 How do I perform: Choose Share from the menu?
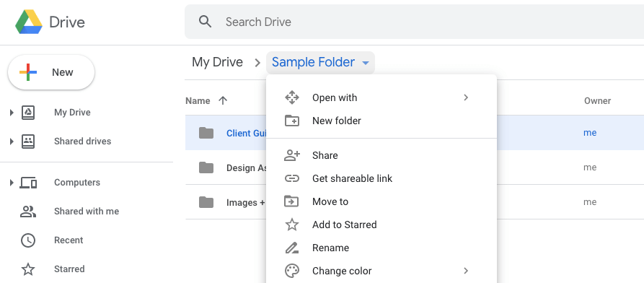pyautogui.click(x=381, y=155)
